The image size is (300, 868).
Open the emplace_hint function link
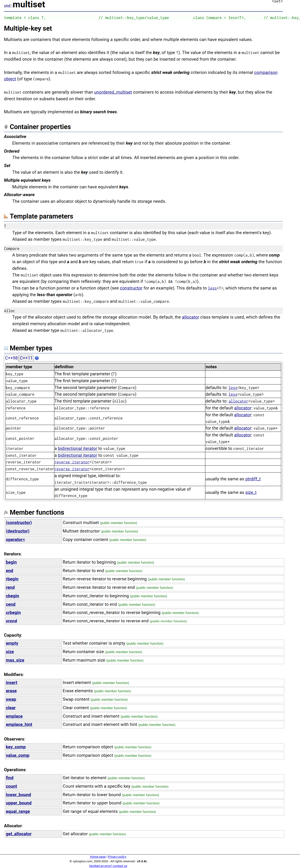pyautogui.click(x=19, y=725)
